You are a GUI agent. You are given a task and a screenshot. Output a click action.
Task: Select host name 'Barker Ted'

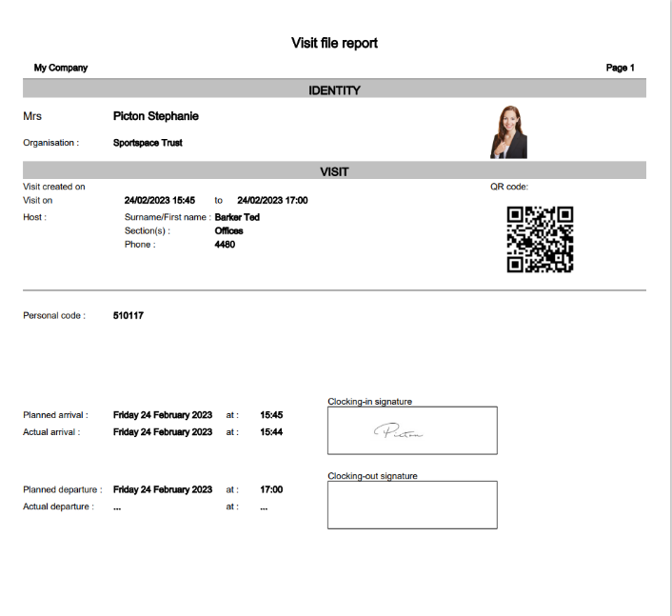[x=237, y=217]
